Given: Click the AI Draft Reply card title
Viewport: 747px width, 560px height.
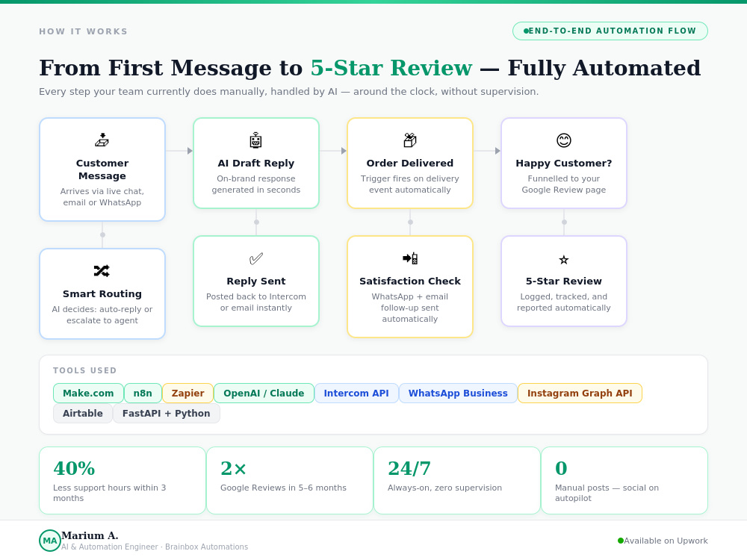Looking at the screenshot, I should (x=255, y=164).
